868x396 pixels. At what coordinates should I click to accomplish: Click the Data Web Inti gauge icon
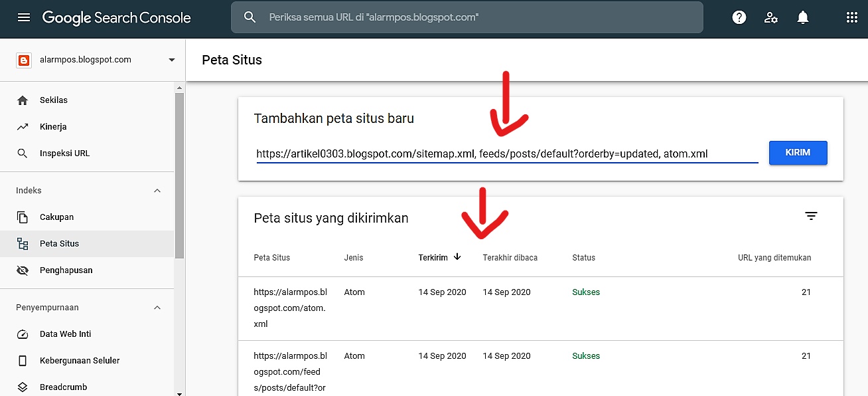pyautogui.click(x=23, y=334)
